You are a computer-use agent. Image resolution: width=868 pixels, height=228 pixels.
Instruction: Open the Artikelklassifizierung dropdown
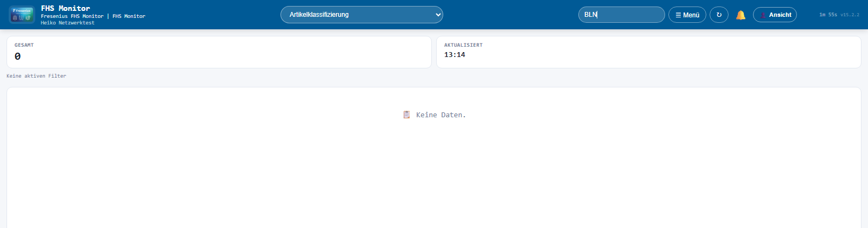tap(361, 15)
